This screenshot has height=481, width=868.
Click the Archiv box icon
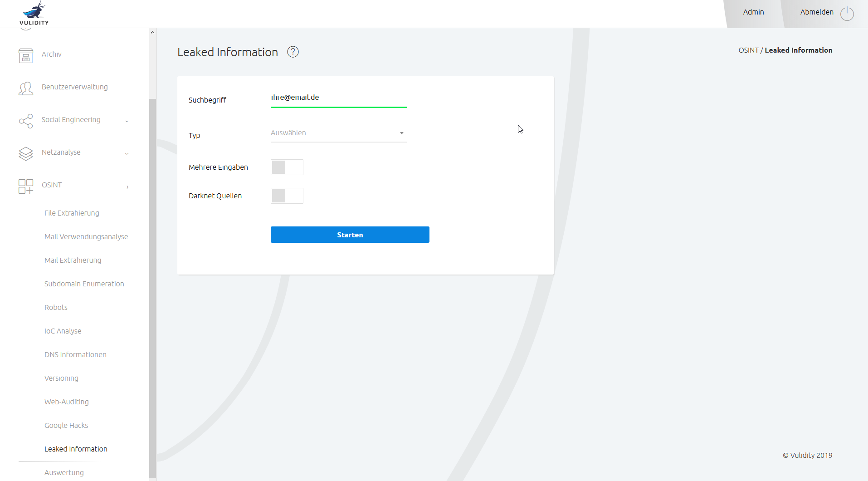pos(26,55)
